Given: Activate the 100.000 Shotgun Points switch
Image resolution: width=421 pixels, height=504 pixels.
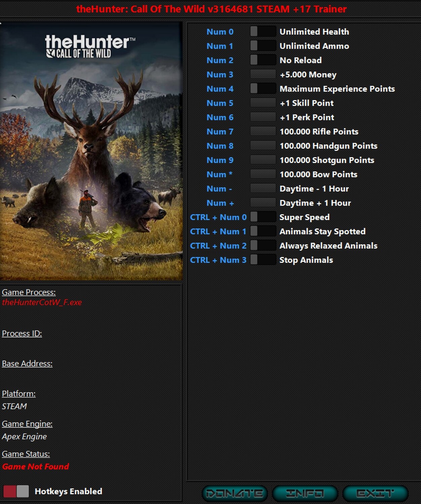Looking at the screenshot, I should (x=263, y=160).
